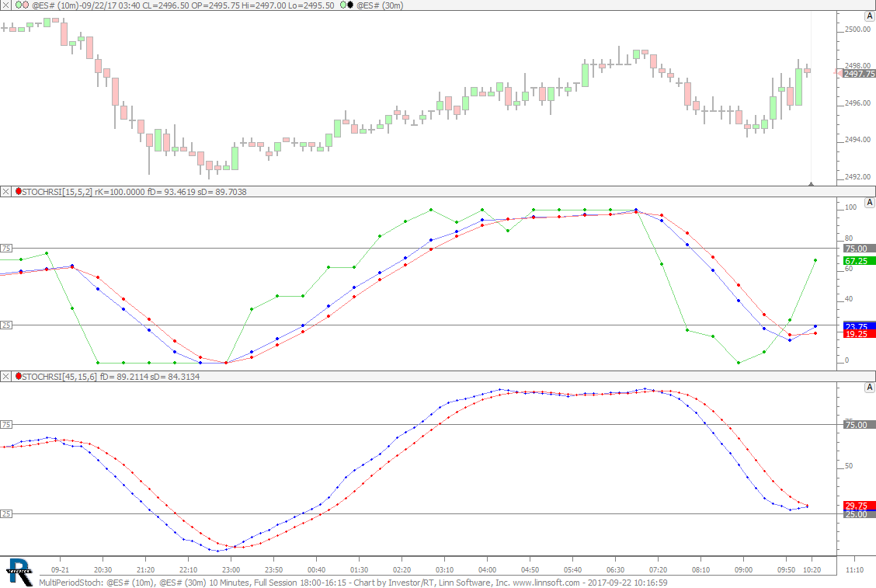
Task: Click the green-black icon beside @ES# (30m)
Action: [346, 5]
